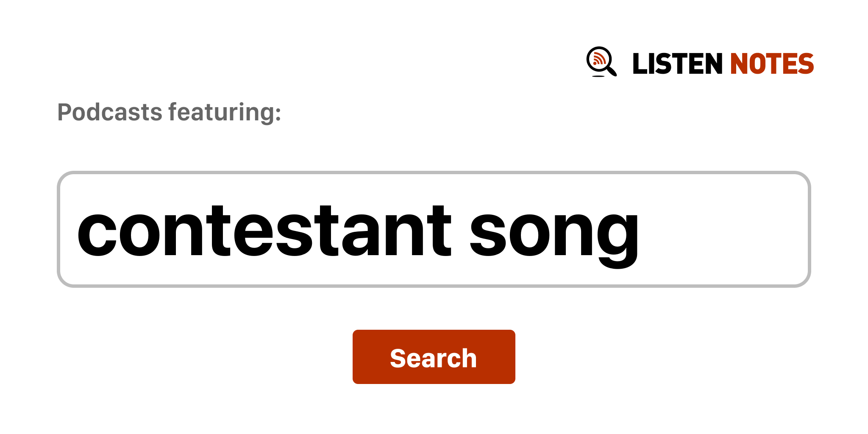Place cursor before "contestant" in the search field
The image size is (868, 434).
tap(77, 231)
